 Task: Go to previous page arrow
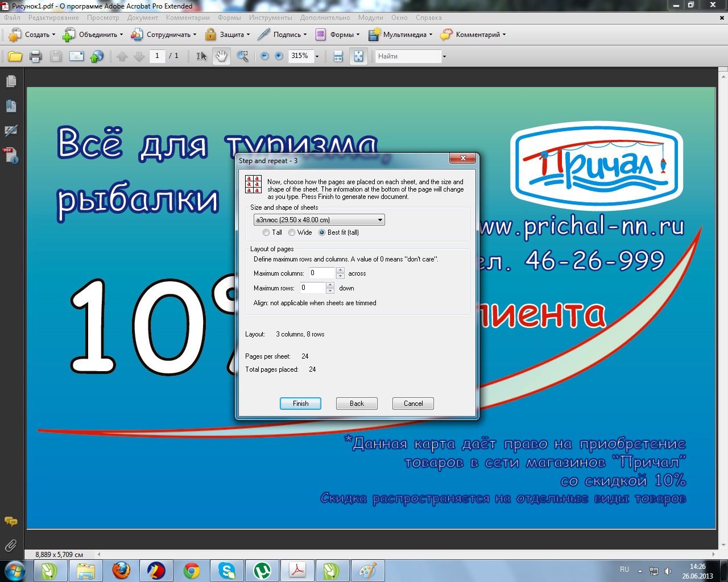(x=122, y=56)
